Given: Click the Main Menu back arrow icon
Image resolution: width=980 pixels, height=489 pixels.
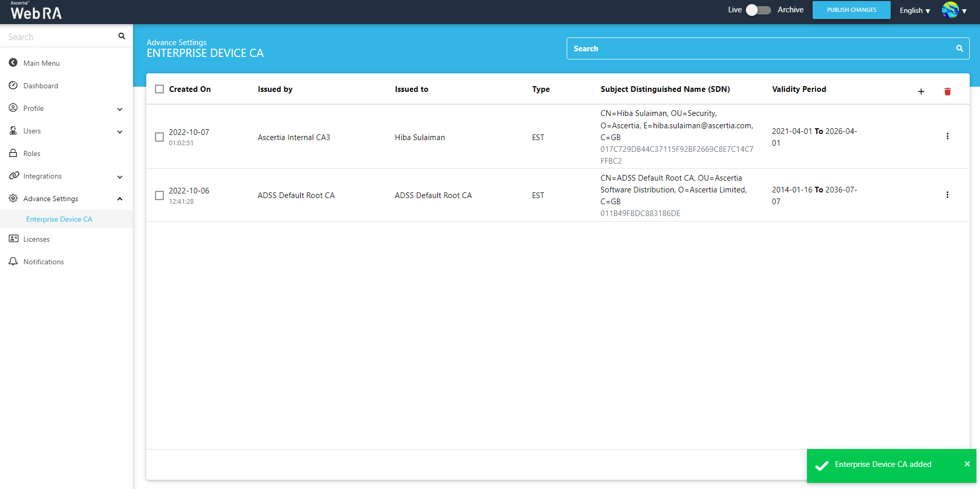Looking at the screenshot, I should coord(13,63).
